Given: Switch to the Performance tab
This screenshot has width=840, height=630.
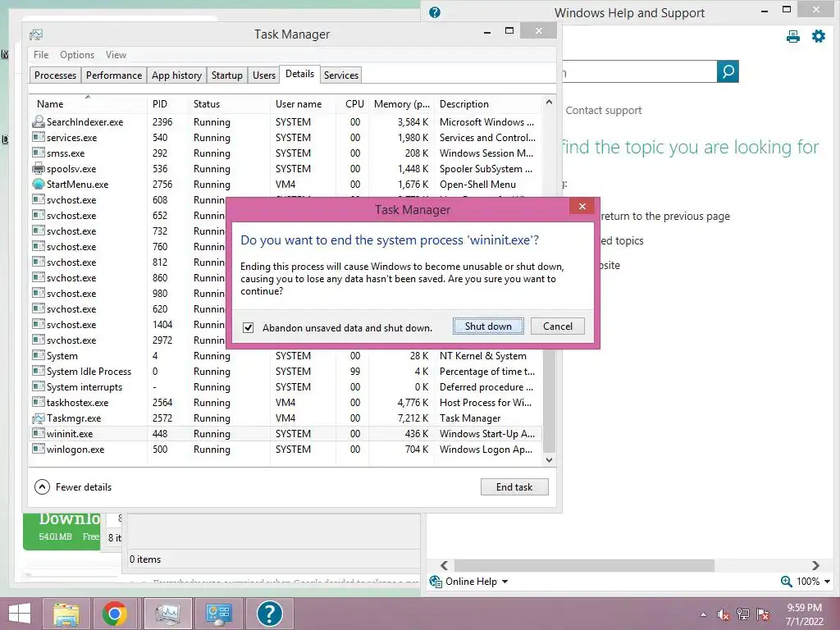Looking at the screenshot, I should (114, 75).
